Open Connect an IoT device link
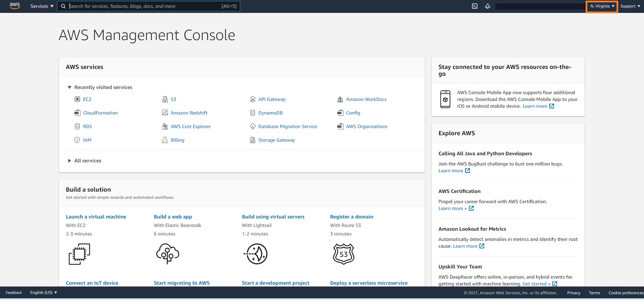Screen dimensions: 644x300 pyautogui.click(x=92, y=283)
